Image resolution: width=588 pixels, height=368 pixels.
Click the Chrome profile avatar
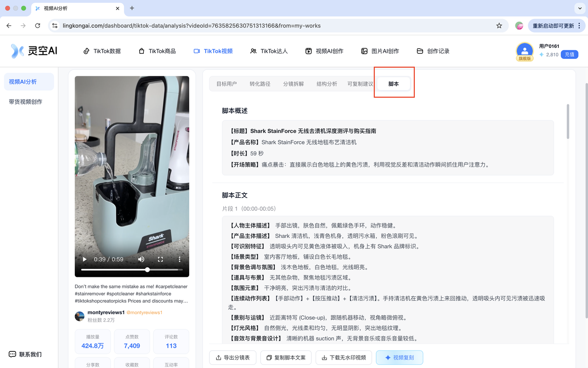(519, 26)
